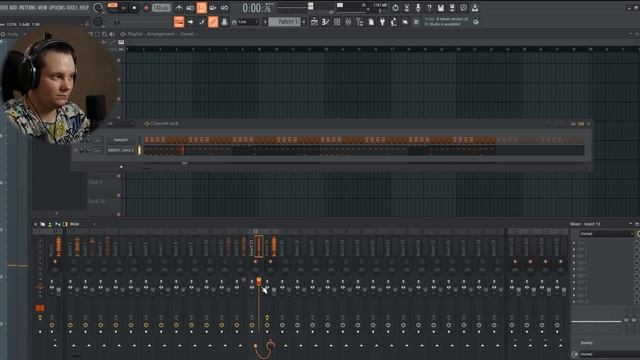
Task: Click the tempo BPM display
Action: click(x=161, y=8)
